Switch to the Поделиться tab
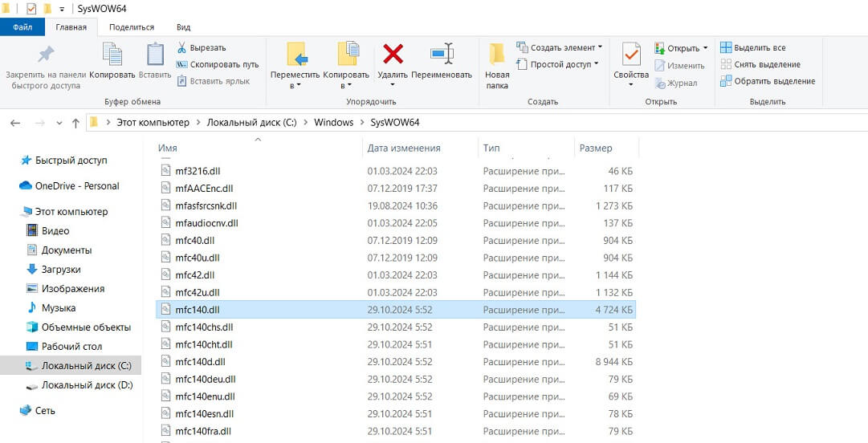Viewport: 868px width, 443px height. point(132,27)
